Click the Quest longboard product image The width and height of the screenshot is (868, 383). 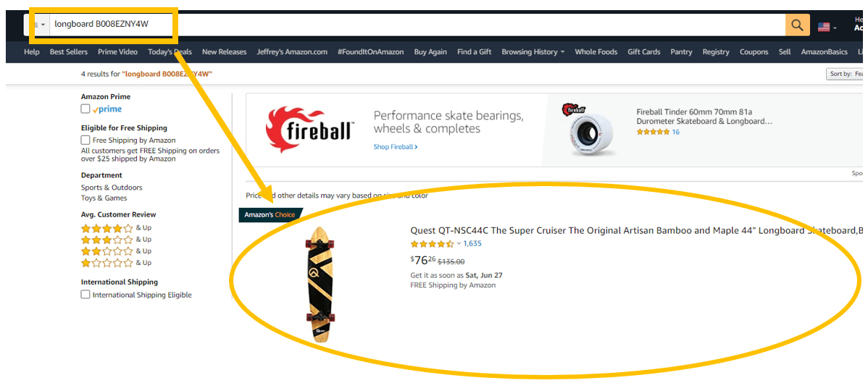(x=320, y=285)
